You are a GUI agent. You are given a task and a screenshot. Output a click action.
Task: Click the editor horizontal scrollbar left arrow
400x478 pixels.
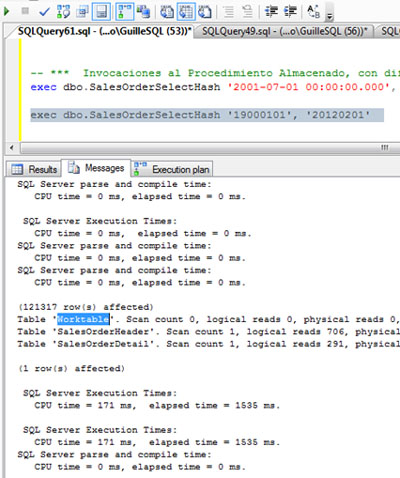coord(12,147)
